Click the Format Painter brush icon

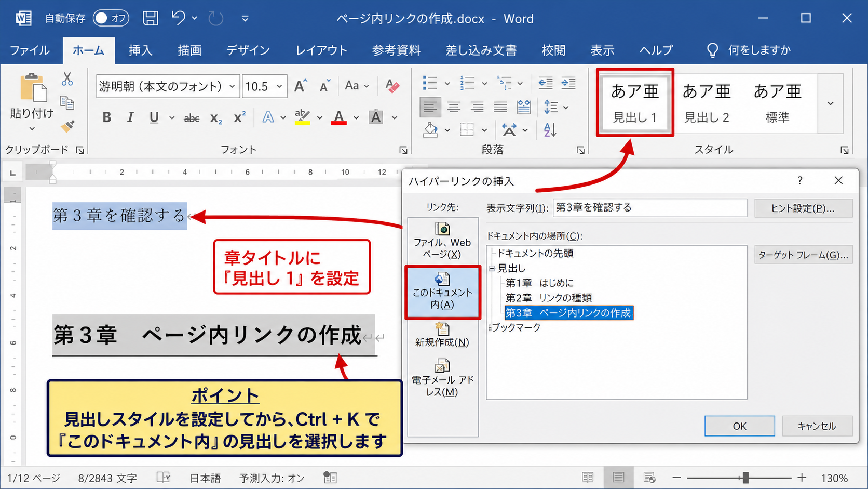[67, 126]
